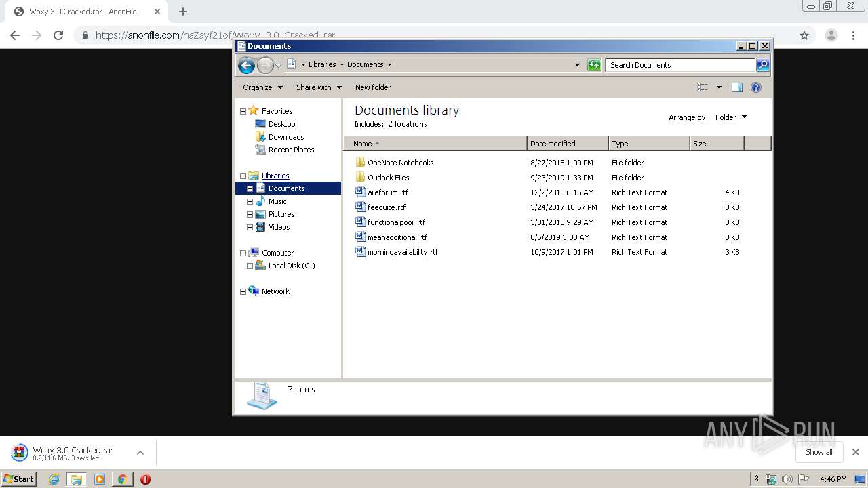868x488 pixels.
Task: Select the Woxy 3.0 Cracked.rar browser tab
Action: [88, 12]
